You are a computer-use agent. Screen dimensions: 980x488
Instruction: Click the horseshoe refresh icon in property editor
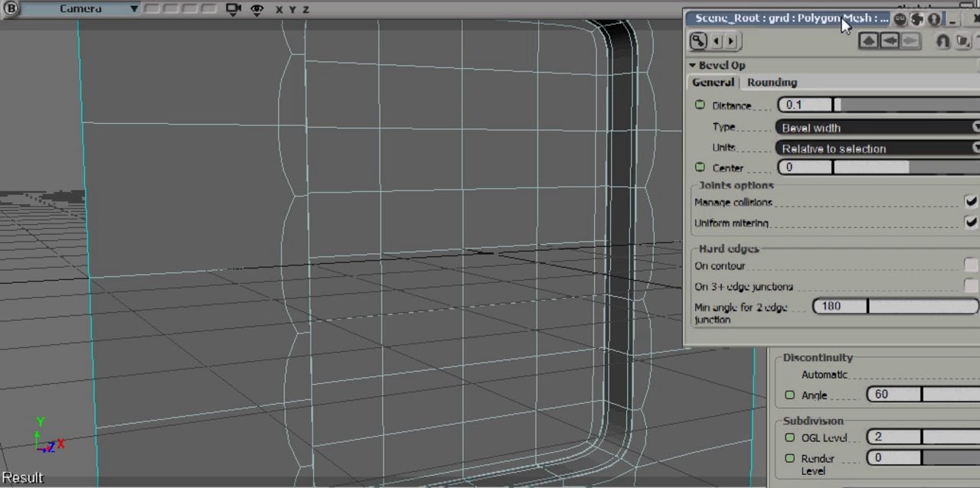click(943, 41)
